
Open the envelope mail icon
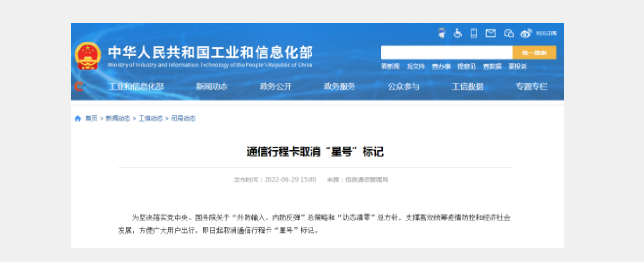[x=491, y=33]
